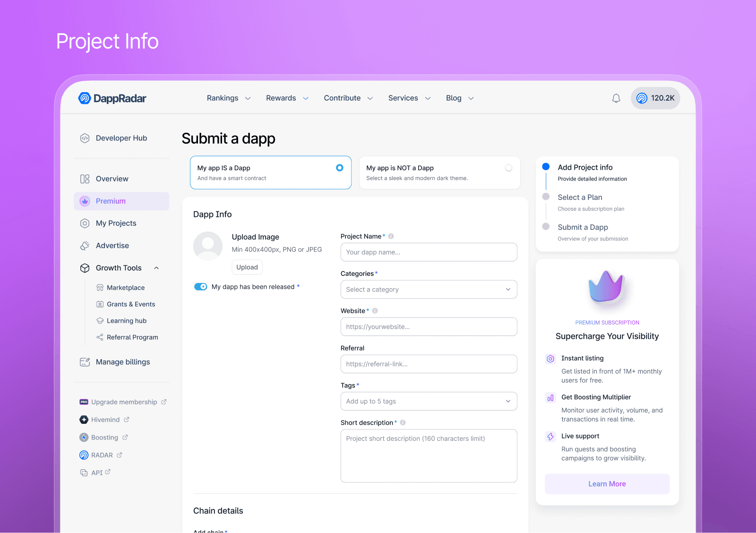Click the RADAR icon in the 120.2K balance pill
This screenshot has height=533, width=756.
[642, 98]
